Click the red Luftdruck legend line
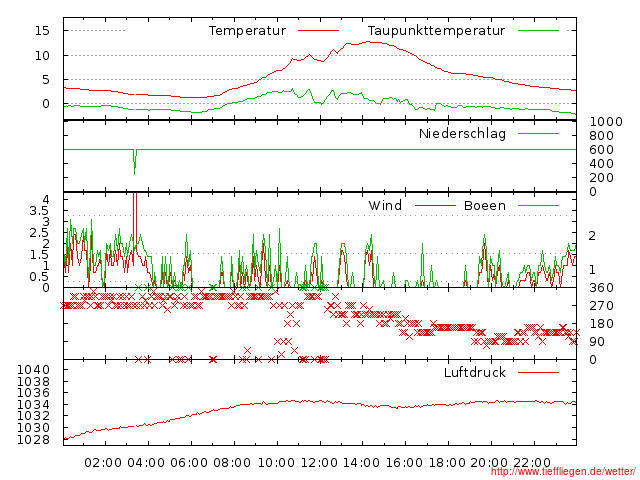The image size is (640, 480). pos(538,372)
